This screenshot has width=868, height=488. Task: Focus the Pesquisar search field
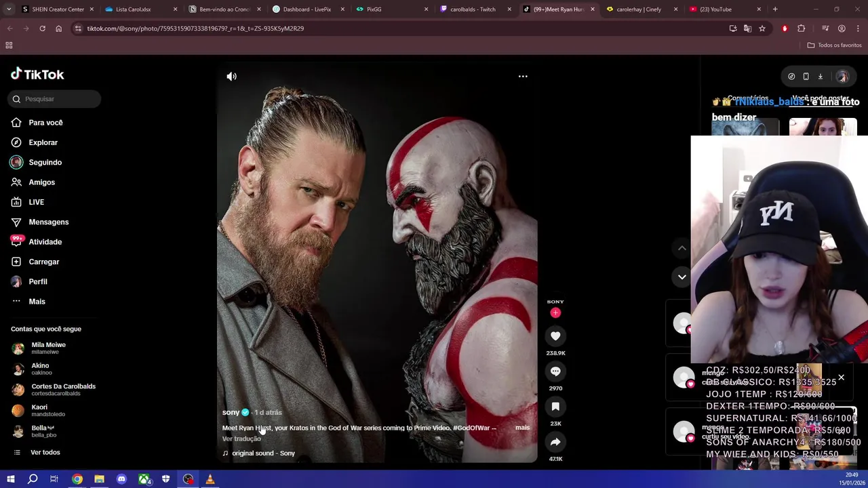point(55,99)
